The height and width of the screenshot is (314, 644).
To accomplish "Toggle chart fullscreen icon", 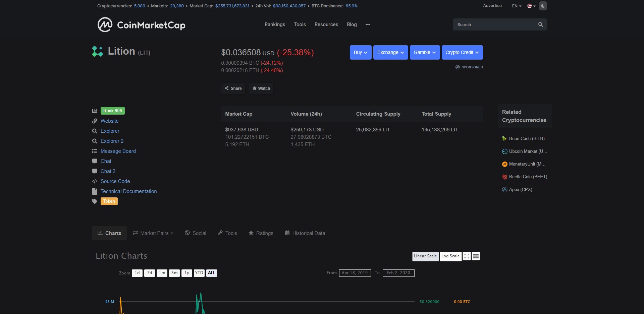I will [x=467, y=256].
